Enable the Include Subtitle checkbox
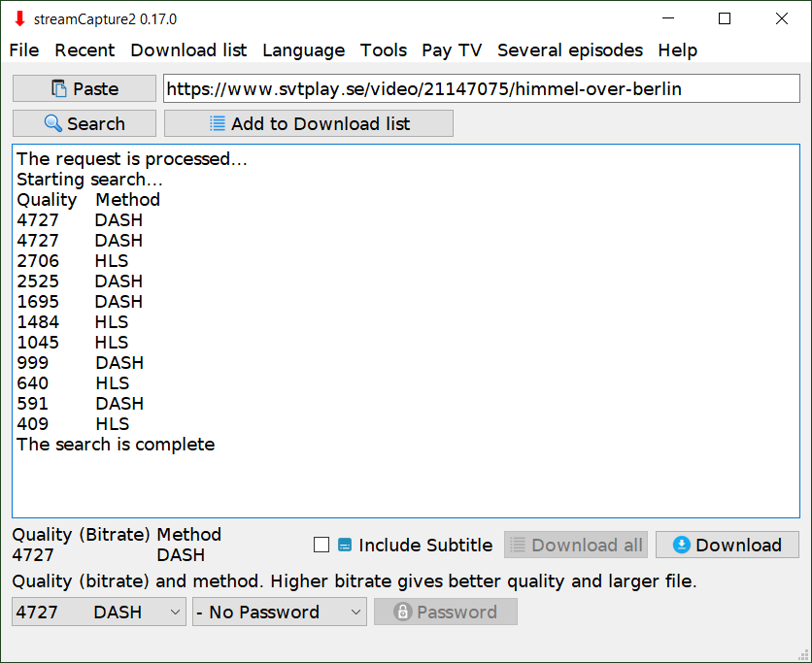The width and height of the screenshot is (812, 663). click(321, 545)
